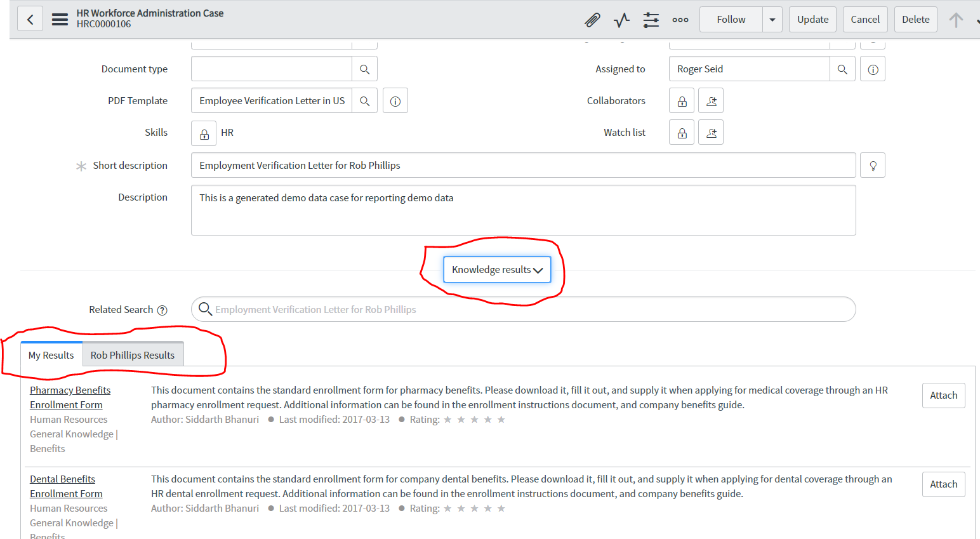Screen dimensions: 980x539
Task: Open the Knowledge results dropdown
Action: pos(497,269)
